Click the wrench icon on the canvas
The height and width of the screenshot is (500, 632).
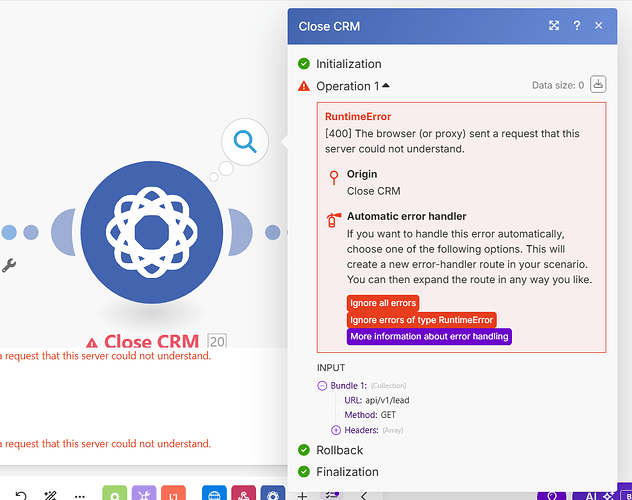pyautogui.click(x=8, y=266)
